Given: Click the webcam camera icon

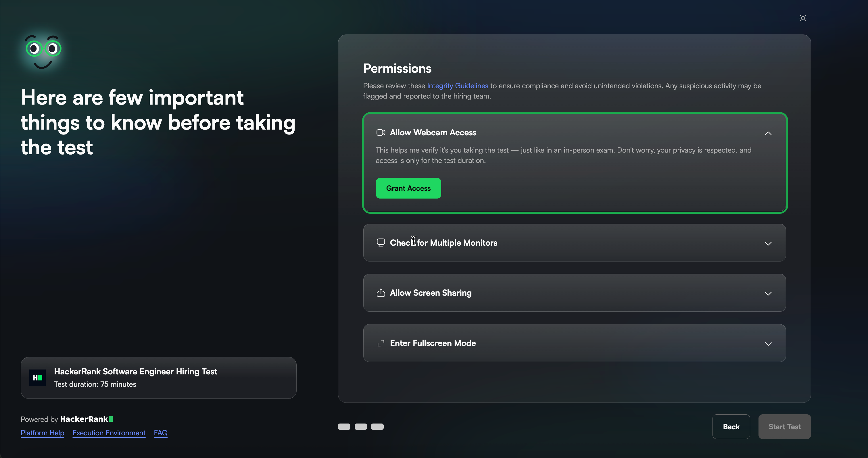Looking at the screenshot, I should click(381, 133).
